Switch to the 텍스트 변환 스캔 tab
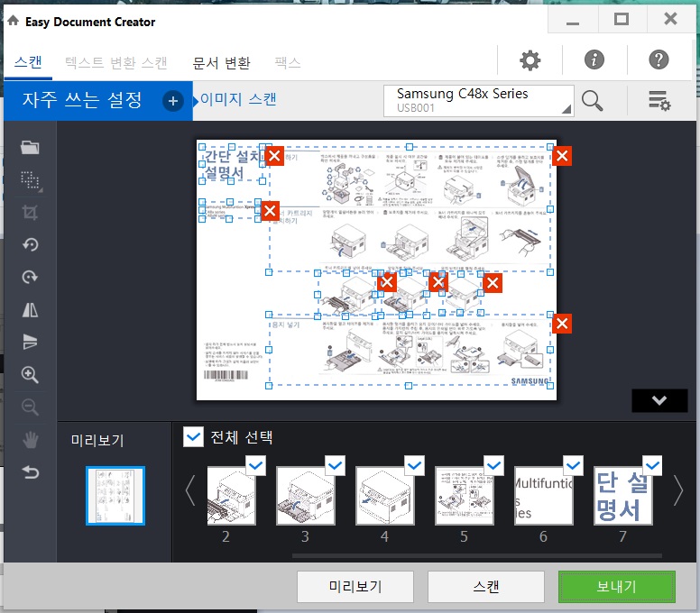This screenshot has height=613, width=700. (x=116, y=62)
